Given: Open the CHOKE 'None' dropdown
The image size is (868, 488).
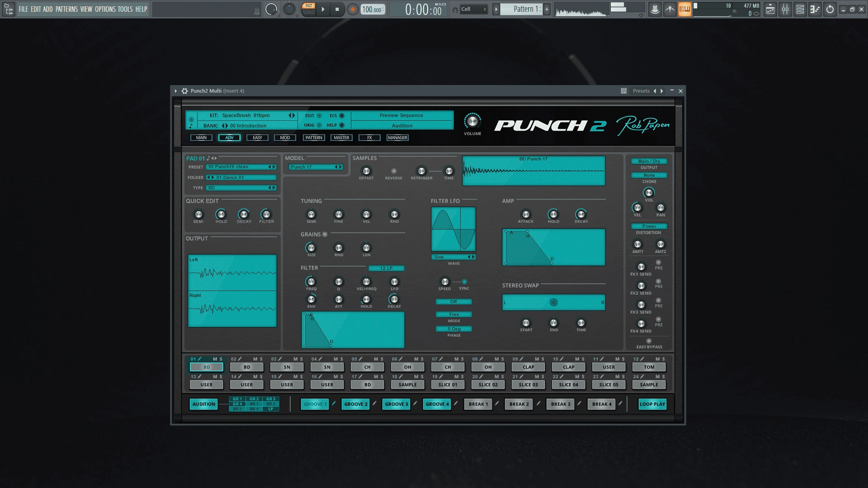Looking at the screenshot, I should [x=649, y=175].
